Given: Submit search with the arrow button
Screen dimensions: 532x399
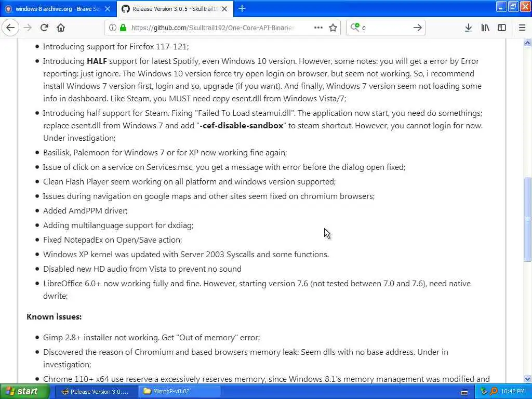Looking at the screenshot, I should tap(417, 28).
